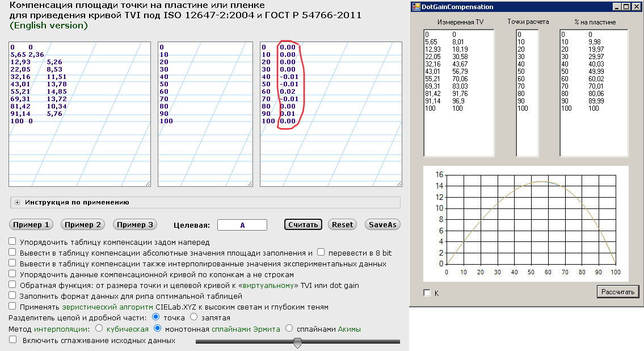The image size is (644, 351).
Task: Click the Рассчитать button
Action: 618,292
